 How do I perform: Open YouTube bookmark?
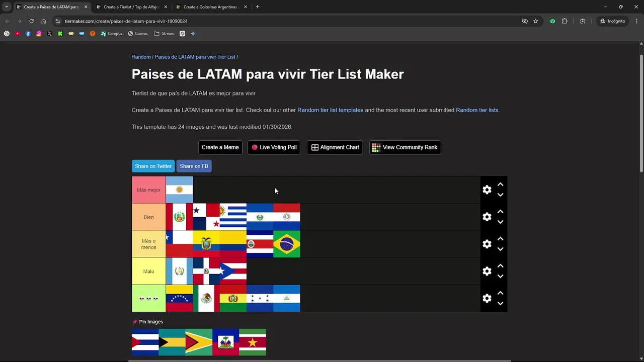point(18,34)
